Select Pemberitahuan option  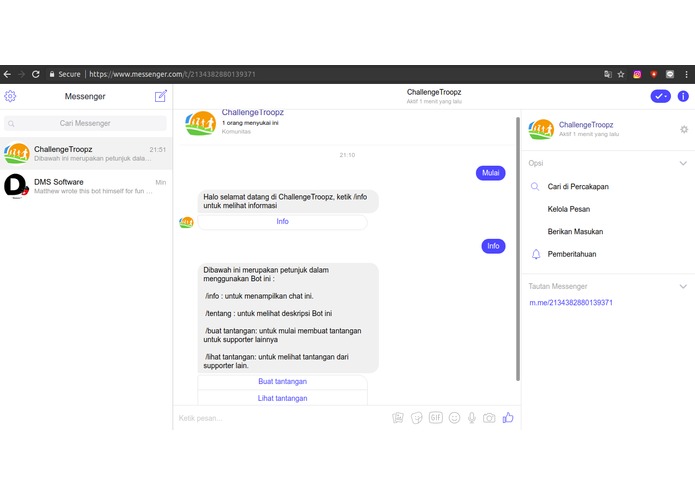572,254
